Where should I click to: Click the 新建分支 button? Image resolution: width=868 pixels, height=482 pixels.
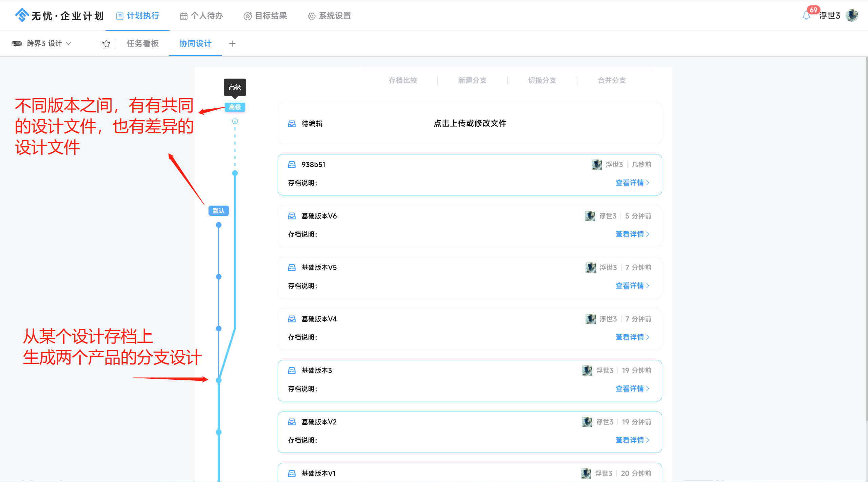tap(472, 80)
